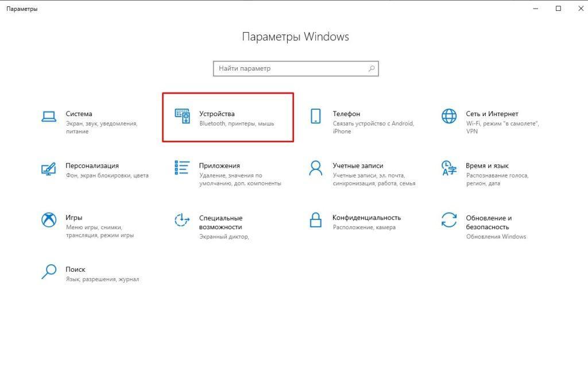Open the Персонализация paintbrush icon
This screenshot has width=588, height=374.
tap(49, 168)
